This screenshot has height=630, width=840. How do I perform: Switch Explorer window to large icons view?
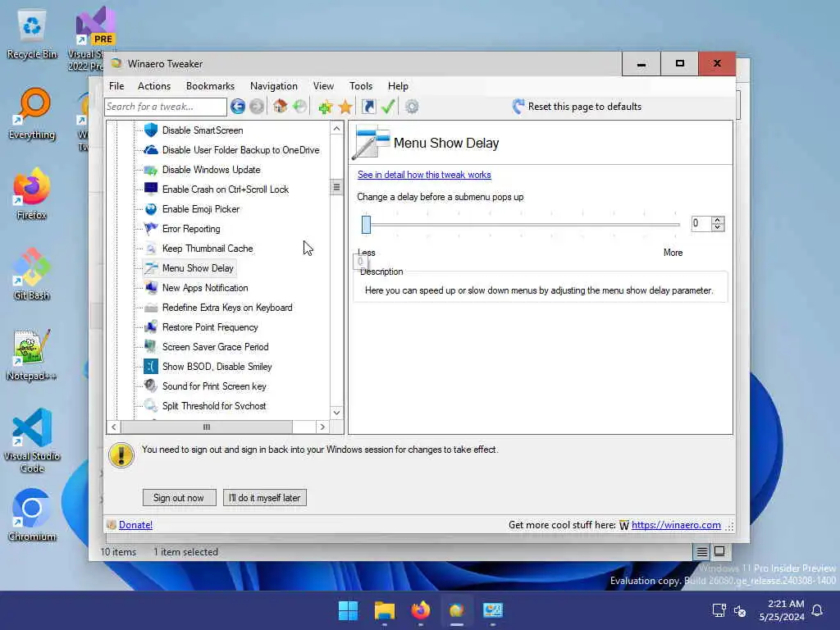(719, 551)
